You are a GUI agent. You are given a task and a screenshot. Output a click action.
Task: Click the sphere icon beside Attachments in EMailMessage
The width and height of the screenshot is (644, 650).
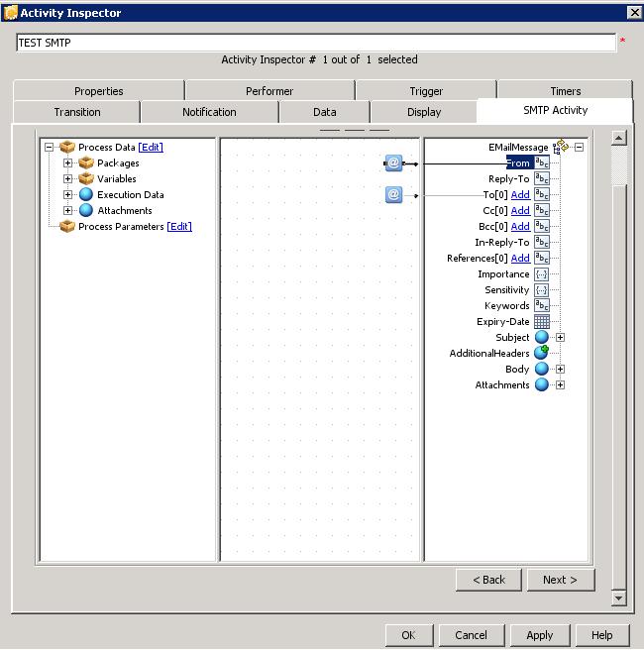click(x=542, y=384)
